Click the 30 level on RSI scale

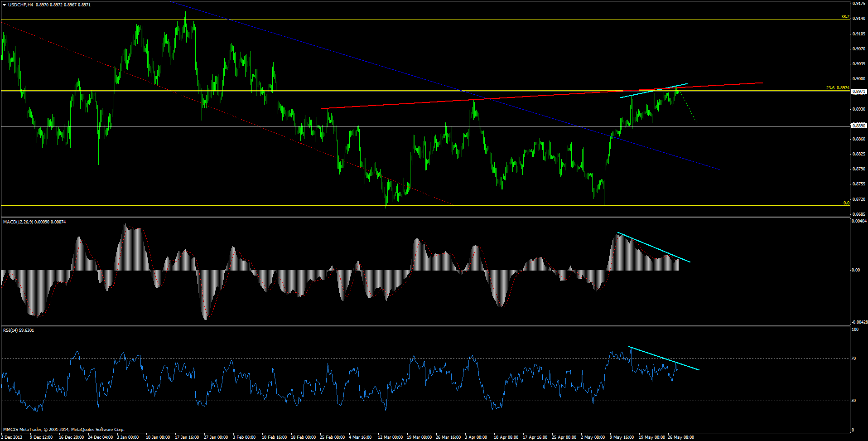854,401
